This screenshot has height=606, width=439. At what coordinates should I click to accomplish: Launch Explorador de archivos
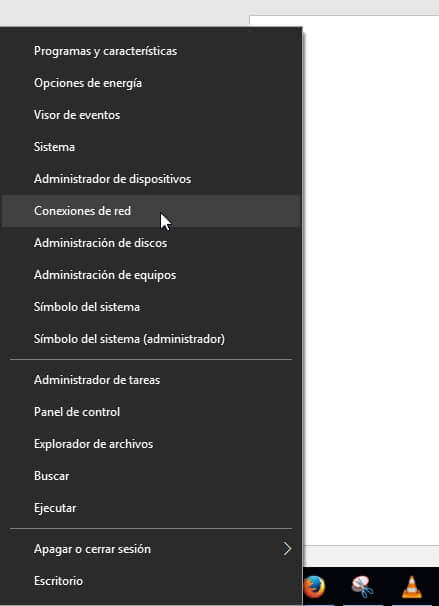click(151, 444)
